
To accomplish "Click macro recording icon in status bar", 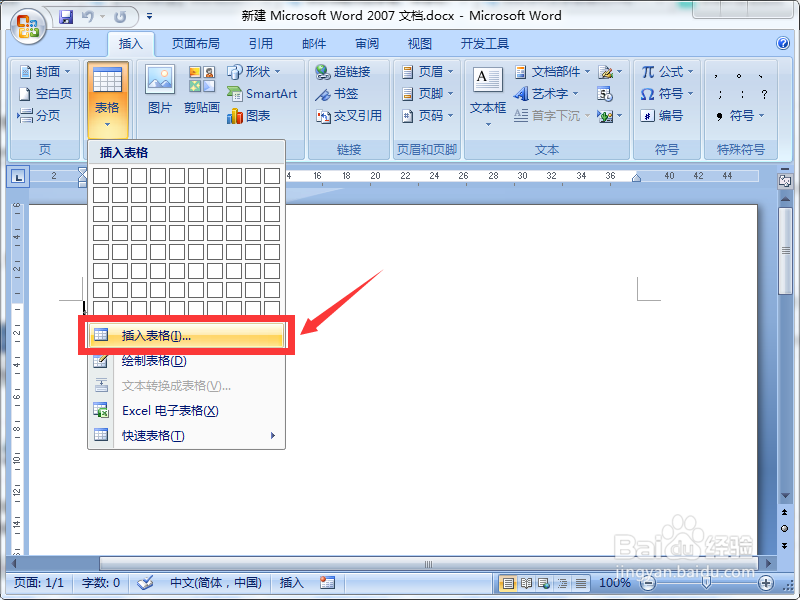I will (x=327, y=583).
